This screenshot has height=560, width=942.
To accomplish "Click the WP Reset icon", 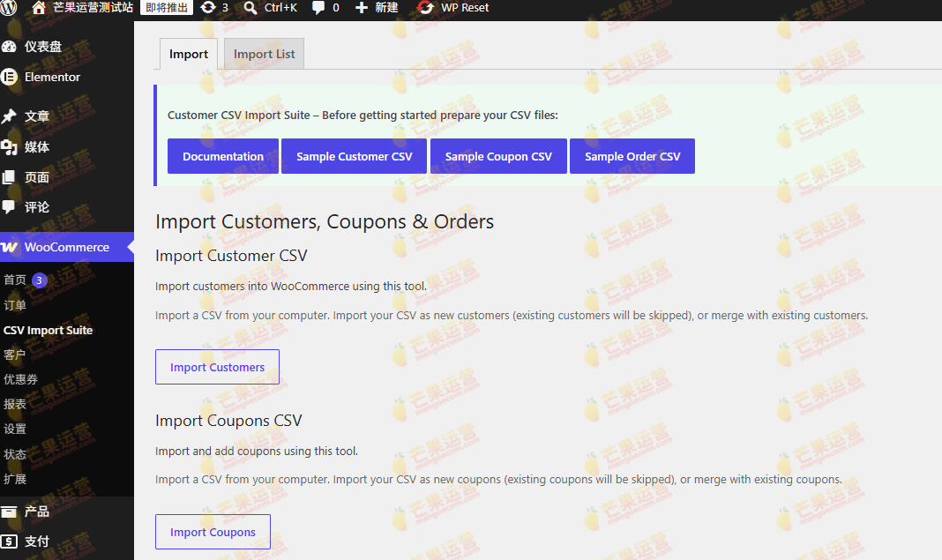I will pos(425,7).
